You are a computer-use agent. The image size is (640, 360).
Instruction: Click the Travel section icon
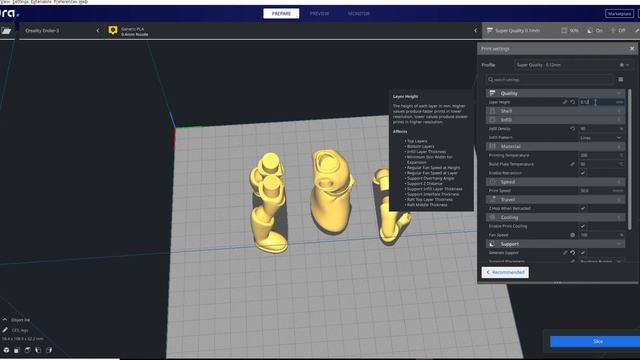(492, 199)
